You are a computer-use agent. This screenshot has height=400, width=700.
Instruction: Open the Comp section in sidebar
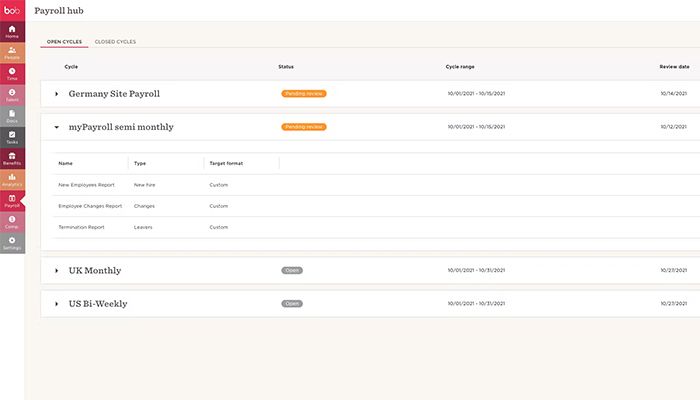[12, 222]
